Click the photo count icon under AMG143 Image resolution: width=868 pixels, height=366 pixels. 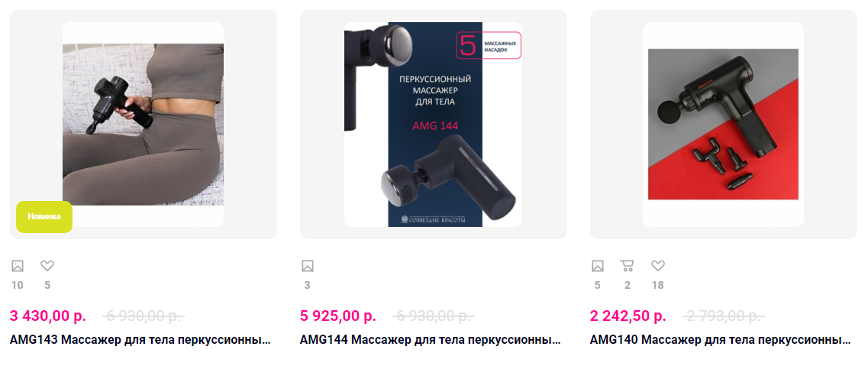pyautogui.click(x=17, y=266)
